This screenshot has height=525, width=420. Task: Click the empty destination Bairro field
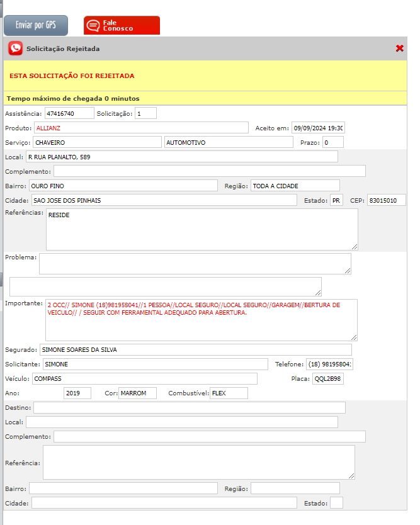(x=123, y=488)
